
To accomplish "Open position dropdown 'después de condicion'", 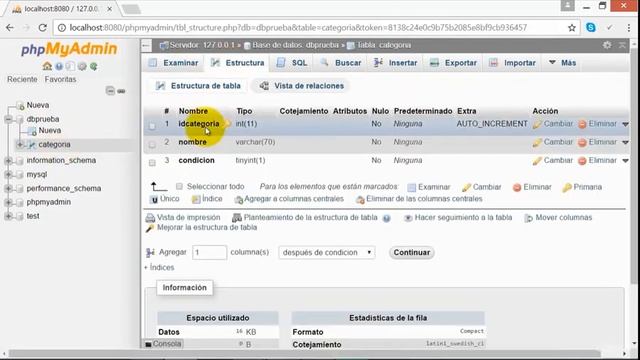I will tap(327, 252).
